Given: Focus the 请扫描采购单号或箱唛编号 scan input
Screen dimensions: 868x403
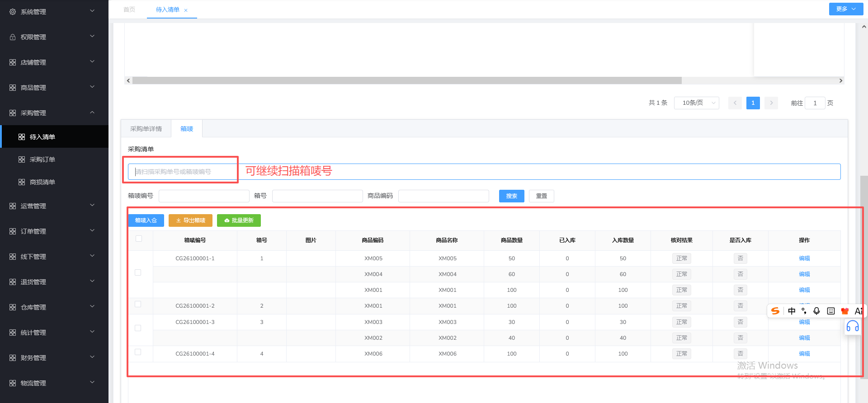Looking at the screenshot, I should pyautogui.click(x=484, y=172).
